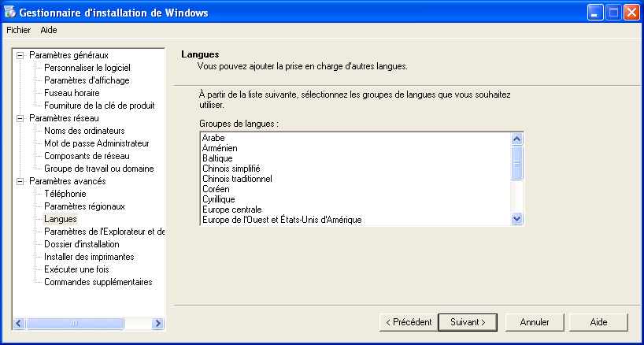Open Mot de passe Administrateur page
Image resolution: width=644 pixels, height=345 pixels.
point(97,143)
